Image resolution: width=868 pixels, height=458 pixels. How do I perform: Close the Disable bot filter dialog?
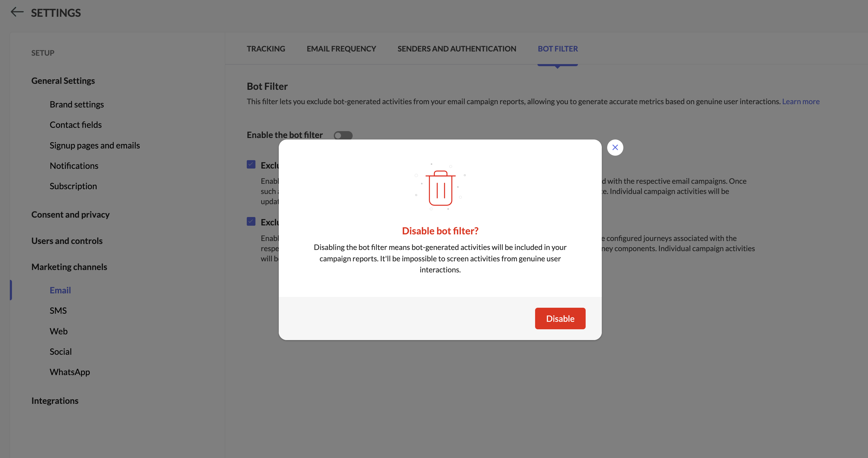615,147
